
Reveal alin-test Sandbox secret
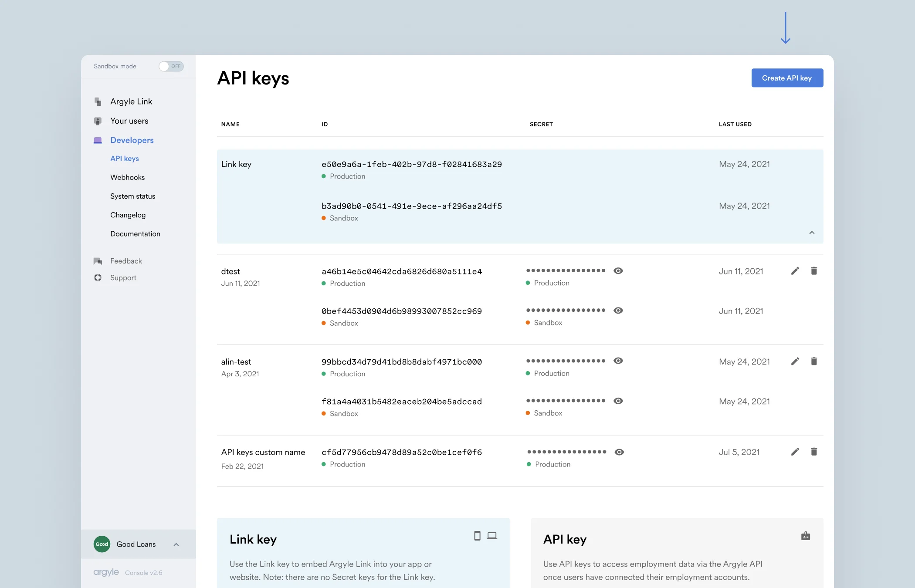click(x=618, y=401)
